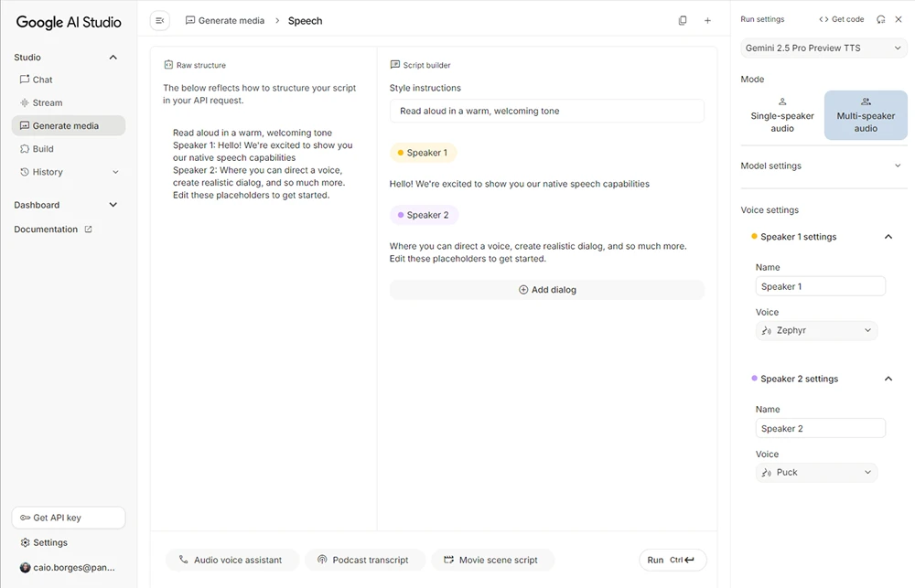Click the Get code link
Screen dimensions: 915x588
coord(841,19)
